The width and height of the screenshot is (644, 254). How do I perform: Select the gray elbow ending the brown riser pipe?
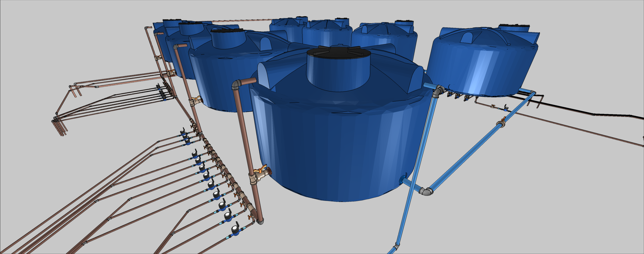pyautogui.click(x=260, y=221)
